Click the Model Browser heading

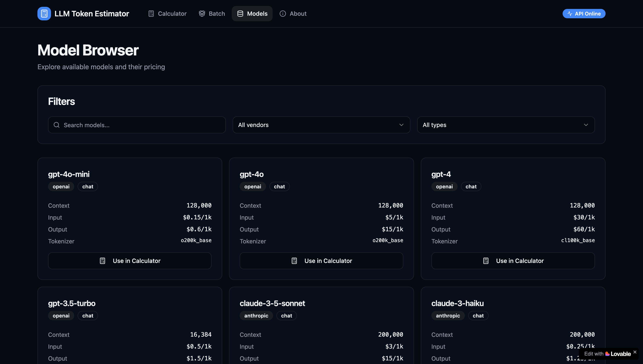pyautogui.click(x=88, y=50)
